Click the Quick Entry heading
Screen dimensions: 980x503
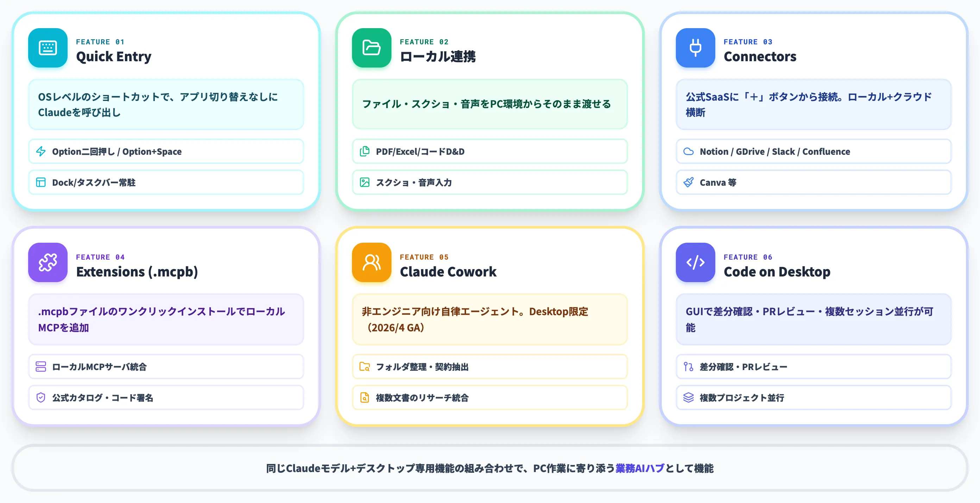click(x=113, y=57)
